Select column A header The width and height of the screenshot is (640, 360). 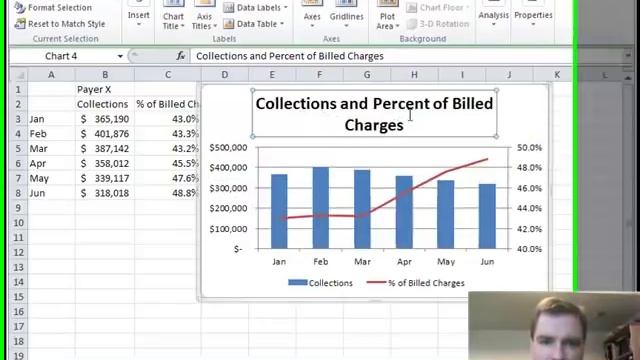51,75
